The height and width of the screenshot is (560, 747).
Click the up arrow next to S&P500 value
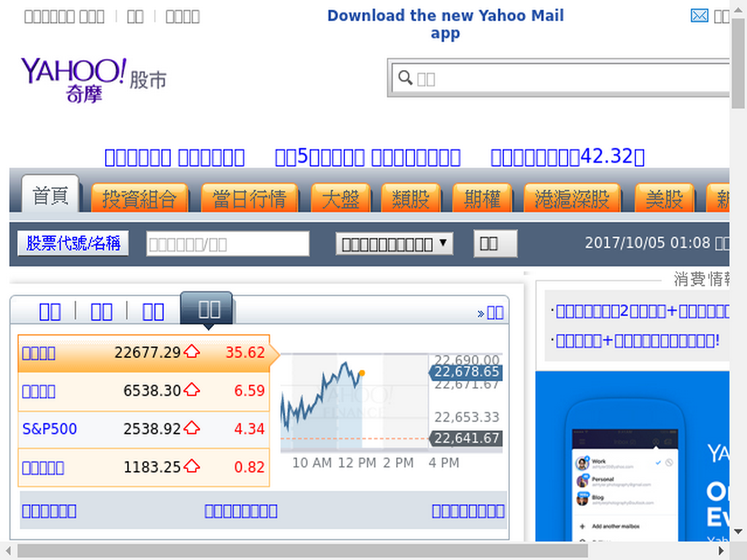pyautogui.click(x=192, y=428)
